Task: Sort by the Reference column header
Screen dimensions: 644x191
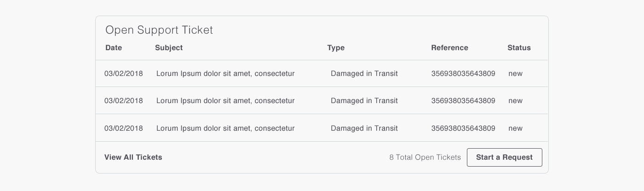Action: pos(449,48)
